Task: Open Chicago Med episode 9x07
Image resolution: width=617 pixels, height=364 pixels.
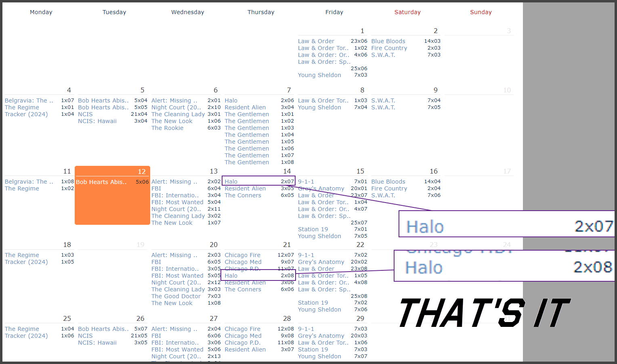Action: tap(243, 262)
